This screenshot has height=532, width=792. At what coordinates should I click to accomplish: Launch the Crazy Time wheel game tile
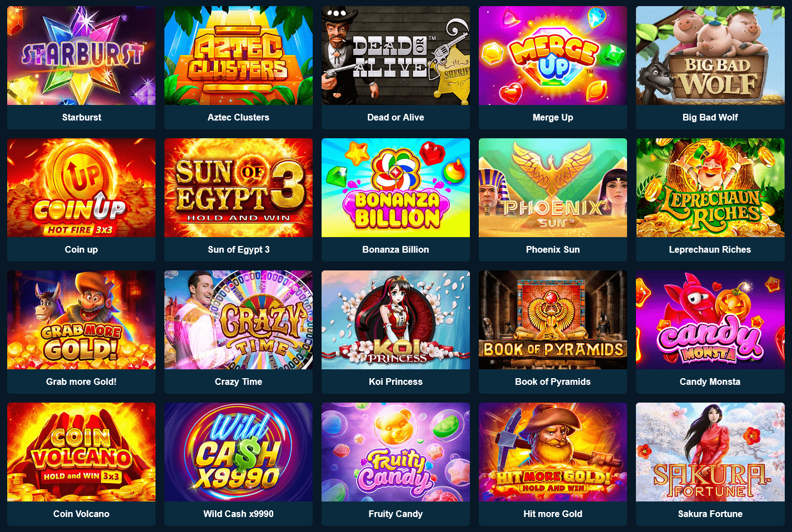(238, 320)
